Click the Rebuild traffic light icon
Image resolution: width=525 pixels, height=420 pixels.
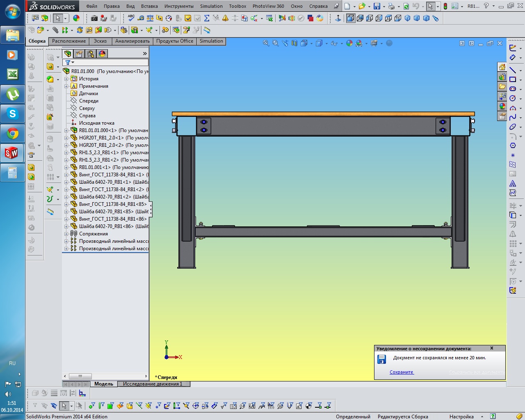[x=445, y=6]
